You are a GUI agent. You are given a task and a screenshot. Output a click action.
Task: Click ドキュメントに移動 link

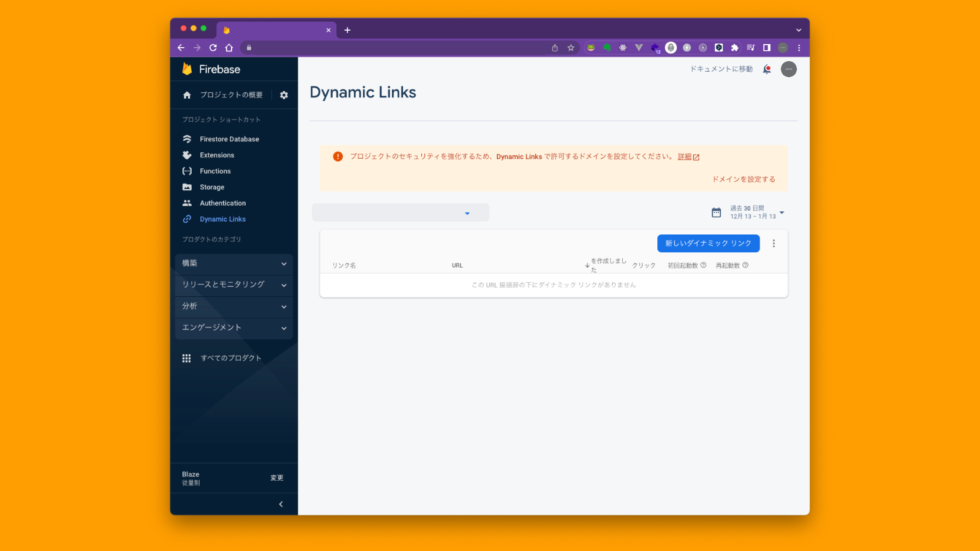tap(722, 69)
